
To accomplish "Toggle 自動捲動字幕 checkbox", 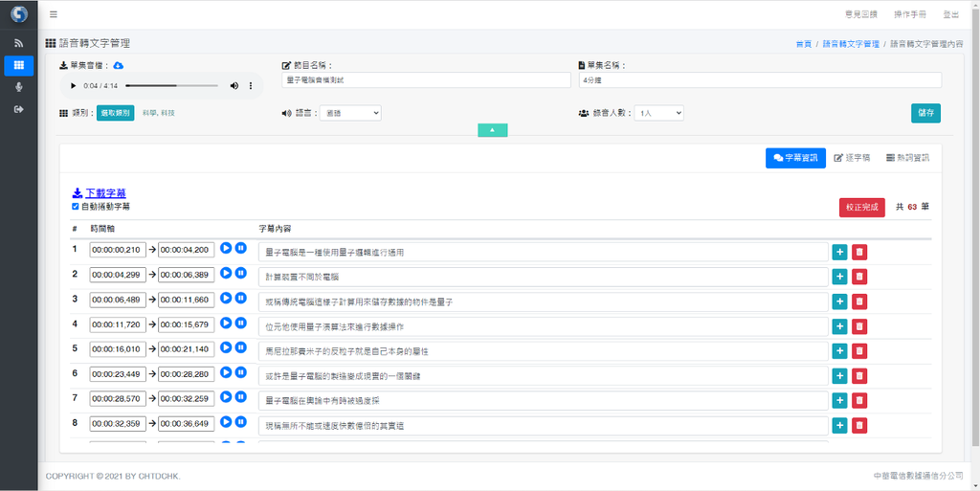I will coord(76,206).
